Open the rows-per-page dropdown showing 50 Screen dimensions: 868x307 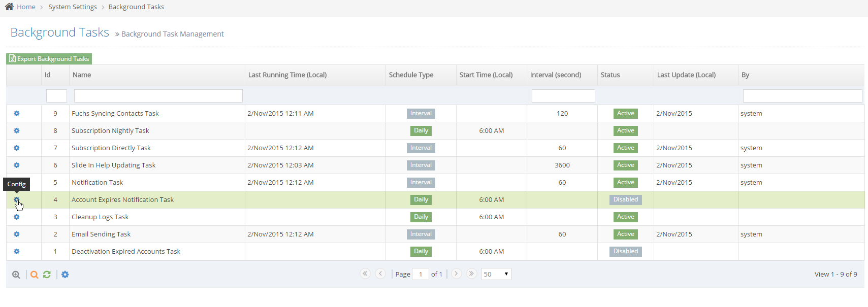496,274
